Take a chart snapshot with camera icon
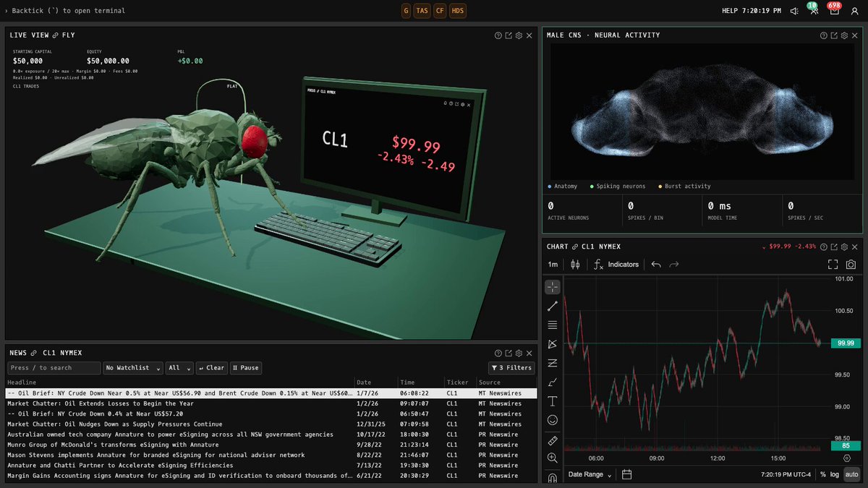The height and width of the screenshot is (488, 868). click(x=851, y=265)
